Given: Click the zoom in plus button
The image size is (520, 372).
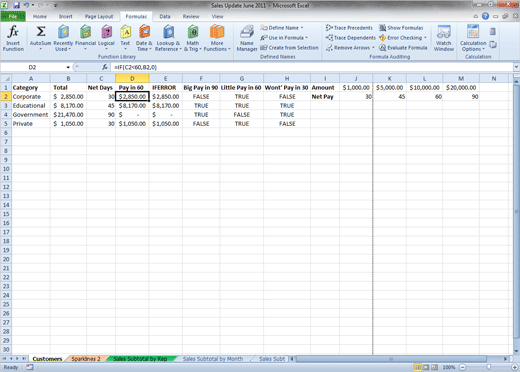Looking at the screenshot, I should click(x=515, y=367).
